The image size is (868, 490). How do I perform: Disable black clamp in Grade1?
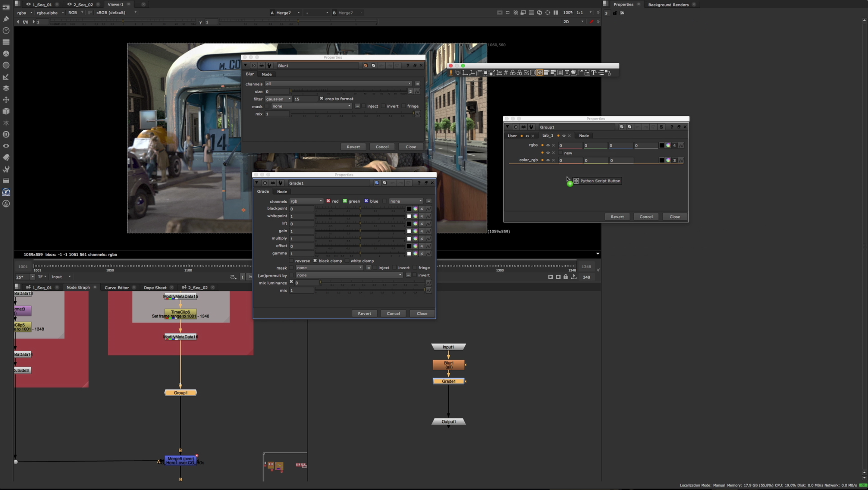[315, 261]
